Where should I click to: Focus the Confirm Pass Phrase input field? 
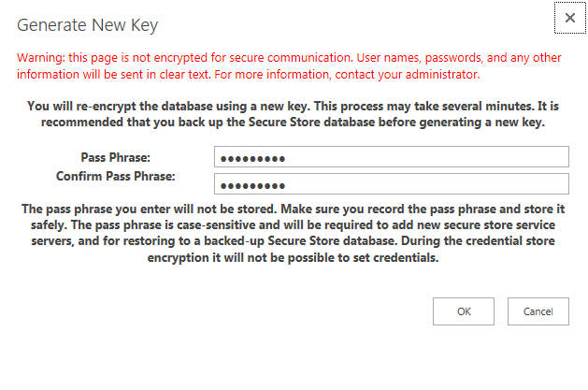[x=392, y=183]
